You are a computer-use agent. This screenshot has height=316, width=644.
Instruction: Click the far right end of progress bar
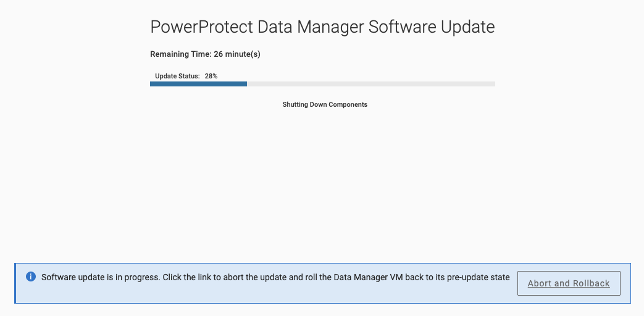point(493,84)
